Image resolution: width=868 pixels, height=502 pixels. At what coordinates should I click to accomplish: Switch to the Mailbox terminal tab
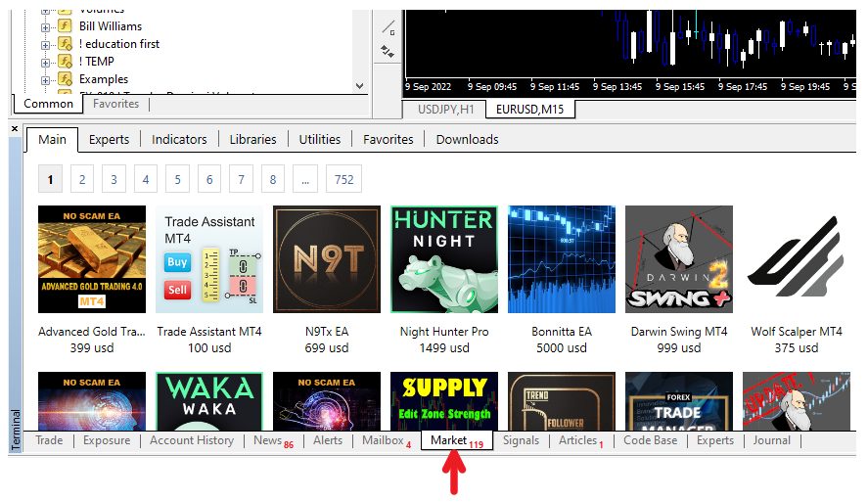coord(387,440)
